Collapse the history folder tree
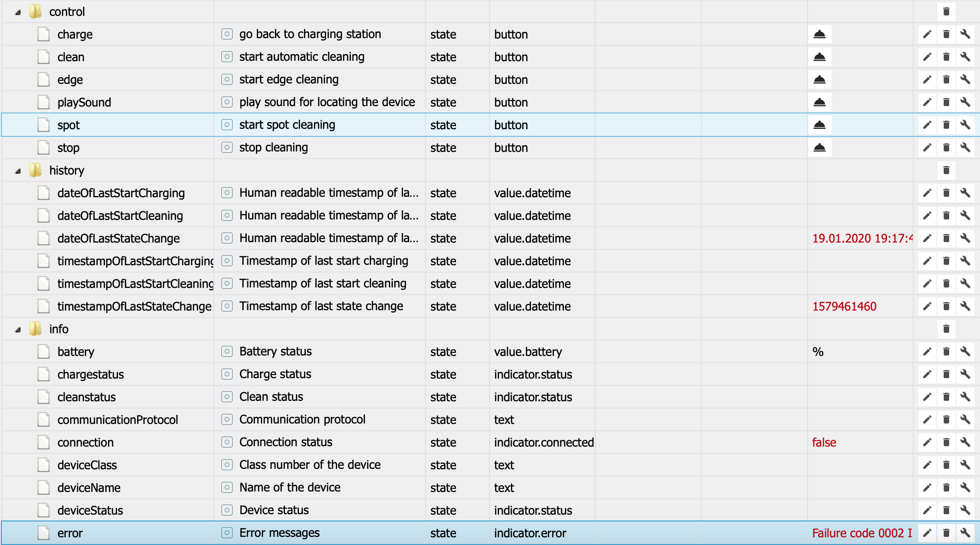The height and width of the screenshot is (545, 980). click(18, 171)
